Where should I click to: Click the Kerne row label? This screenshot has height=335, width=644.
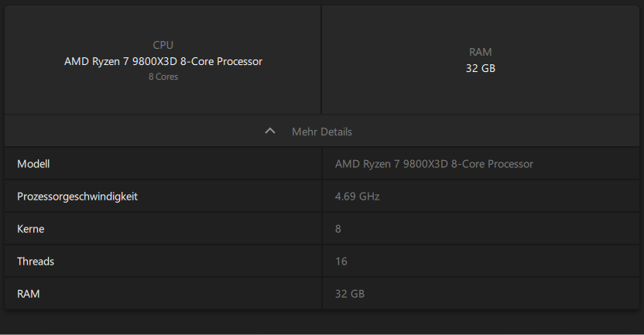(31, 229)
